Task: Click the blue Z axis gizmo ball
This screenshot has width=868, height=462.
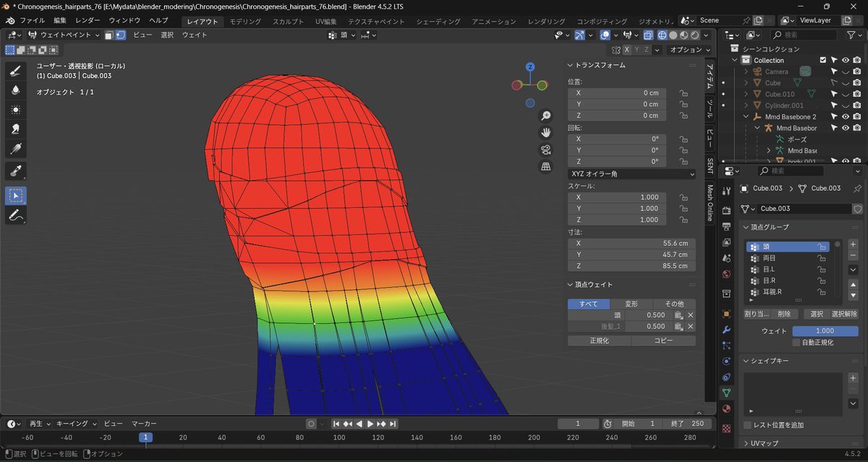Action: (529, 67)
